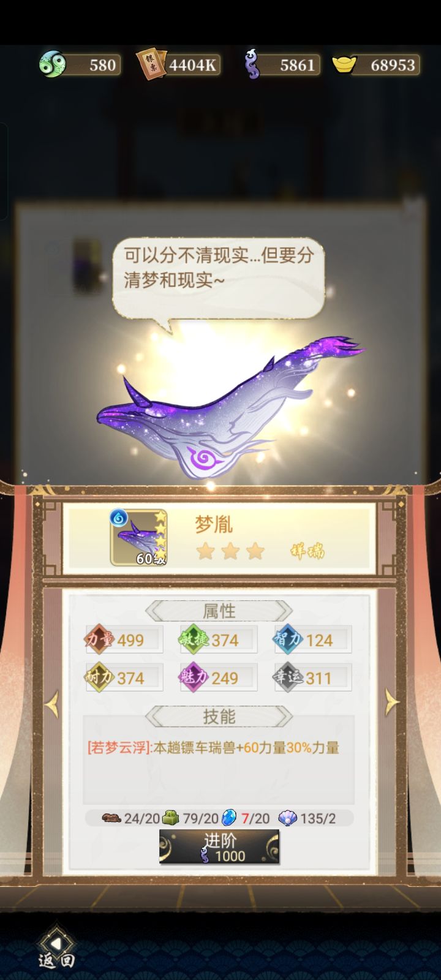The height and width of the screenshot is (980, 441).
Task: Tap the yin-yang jade currency icon
Action: click(x=52, y=64)
